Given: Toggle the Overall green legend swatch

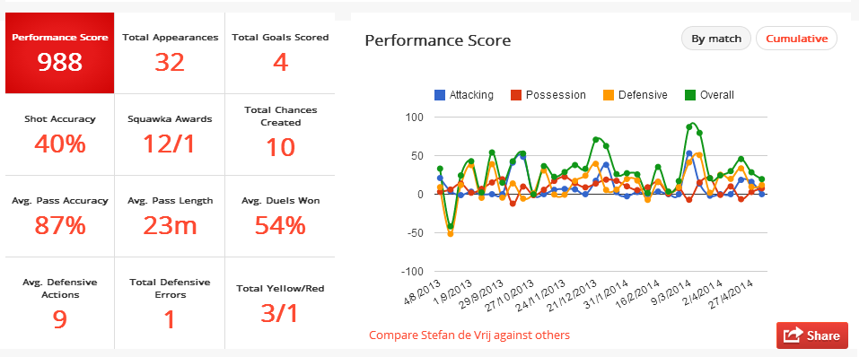Looking at the screenshot, I should 690,95.
